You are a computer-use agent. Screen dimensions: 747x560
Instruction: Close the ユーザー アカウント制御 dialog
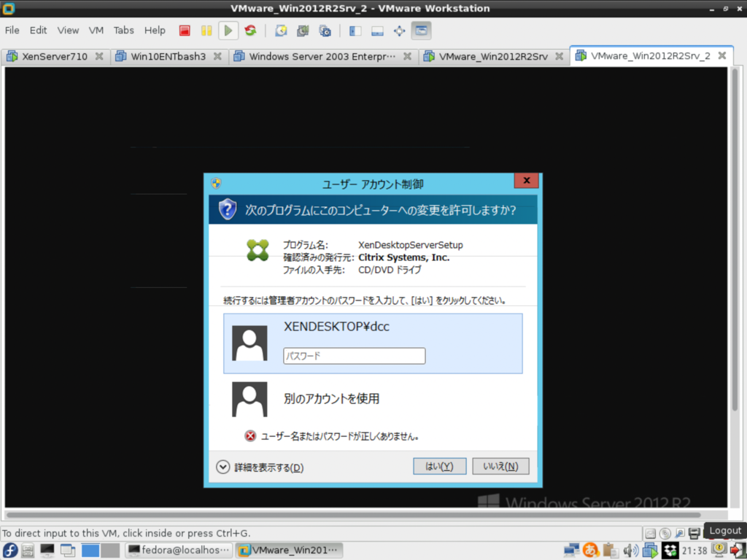pos(527,181)
